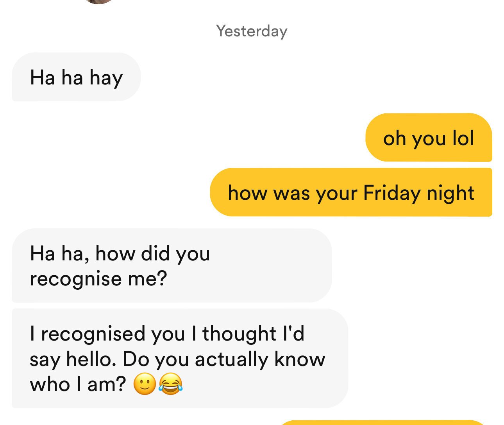The height and width of the screenshot is (425, 504).
Task: Click "who I am?" text before the emojis
Action: click(x=78, y=384)
